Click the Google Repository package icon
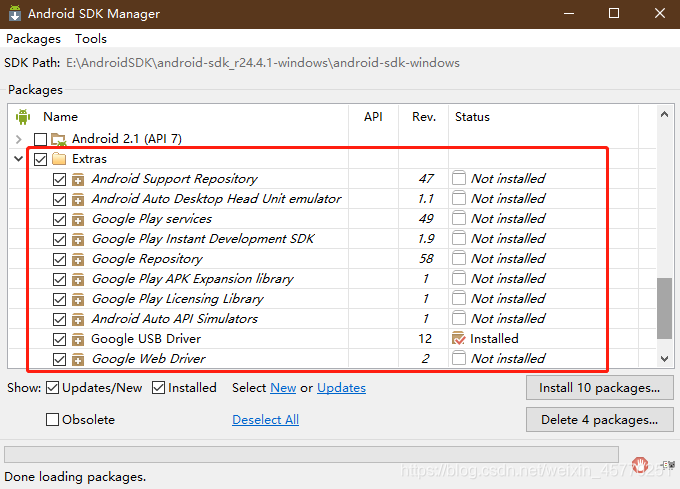680x489 pixels. pyautogui.click(x=78, y=259)
